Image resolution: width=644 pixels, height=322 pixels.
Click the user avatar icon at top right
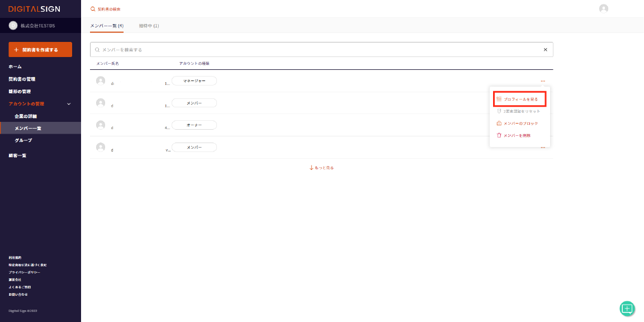point(603,8)
